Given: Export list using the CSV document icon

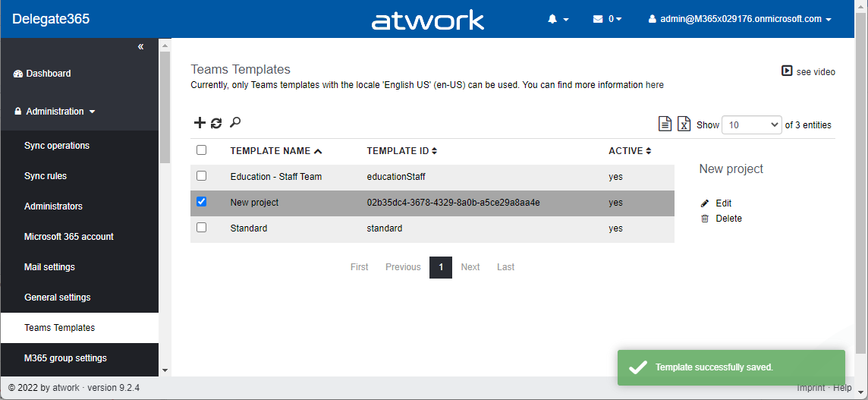Looking at the screenshot, I should [x=665, y=124].
